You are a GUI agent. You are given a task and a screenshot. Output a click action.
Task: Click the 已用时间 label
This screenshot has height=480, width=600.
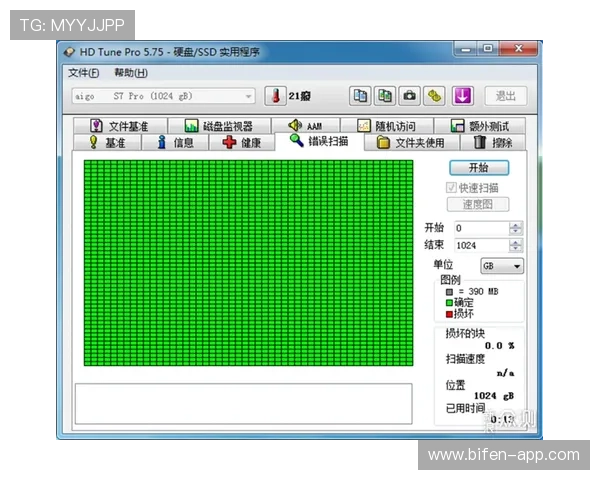(x=465, y=408)
